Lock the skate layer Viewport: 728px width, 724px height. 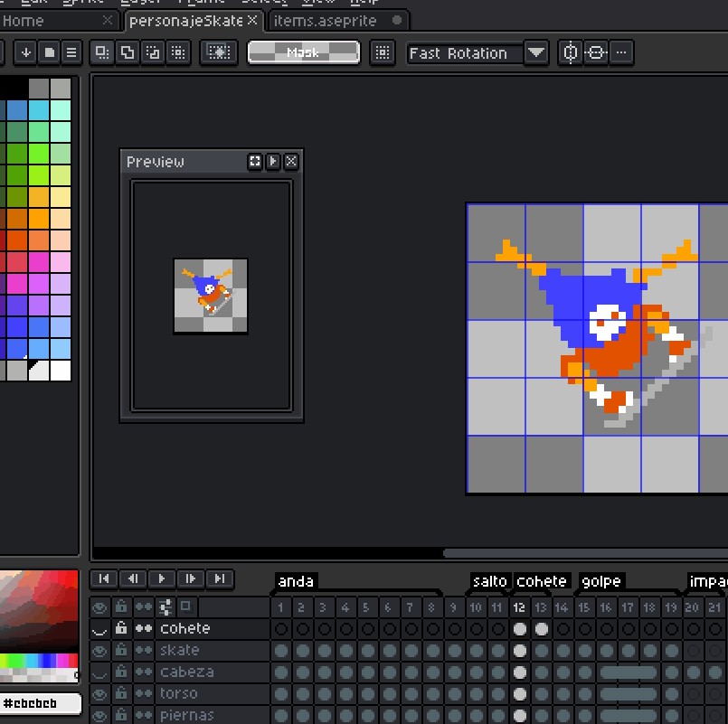(x=121, y=650)
